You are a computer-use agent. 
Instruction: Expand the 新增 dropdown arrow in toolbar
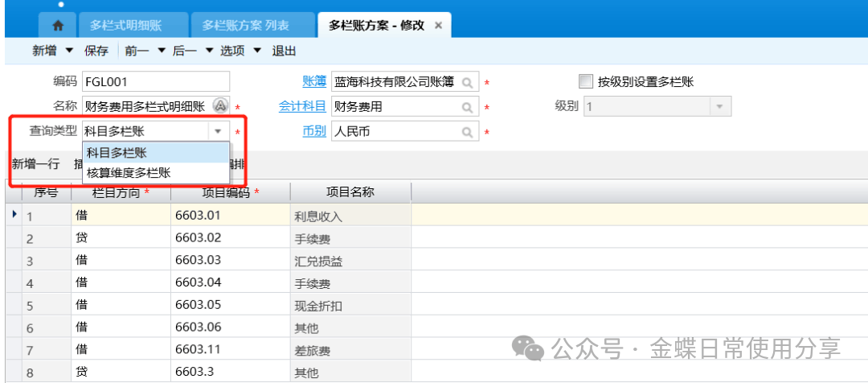pyautogui.click(x=68, y=51)
